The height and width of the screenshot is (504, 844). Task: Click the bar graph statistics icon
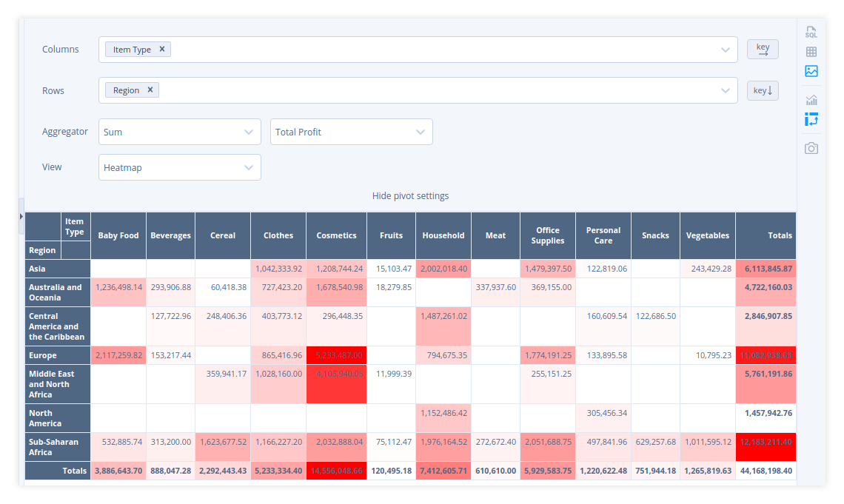coord(811,98)
